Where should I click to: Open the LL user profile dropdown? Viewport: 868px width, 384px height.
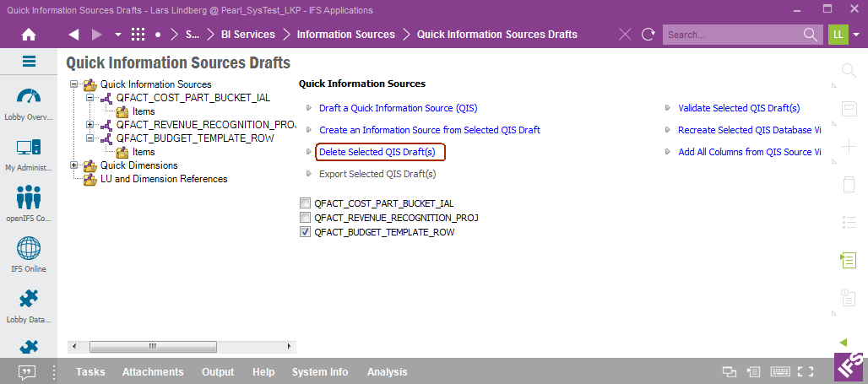pyautogui.click(x=855, y=35)
